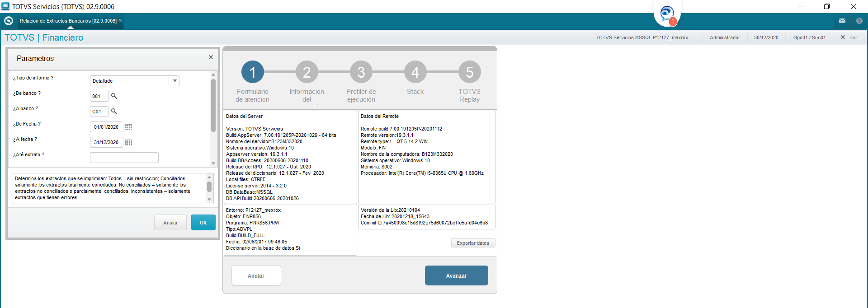Click the ¿Tipo de informe ? label
The width and height of the screenshot is (868, 308).
point(33,78)
